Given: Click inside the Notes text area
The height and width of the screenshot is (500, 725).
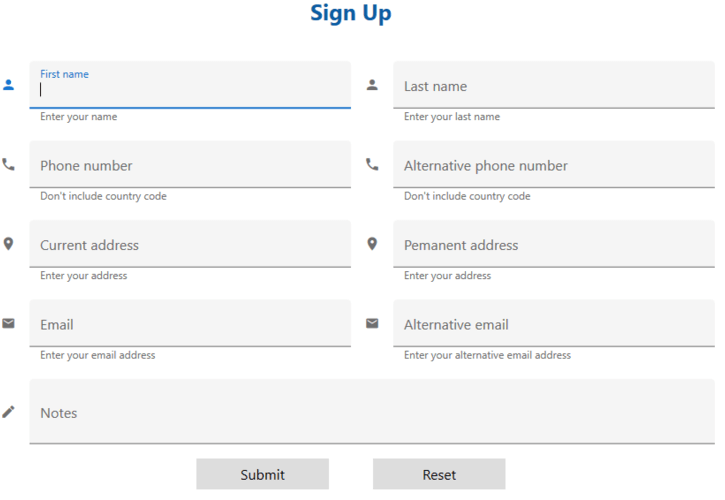Looking at the screenshot, I should [372, 412].
